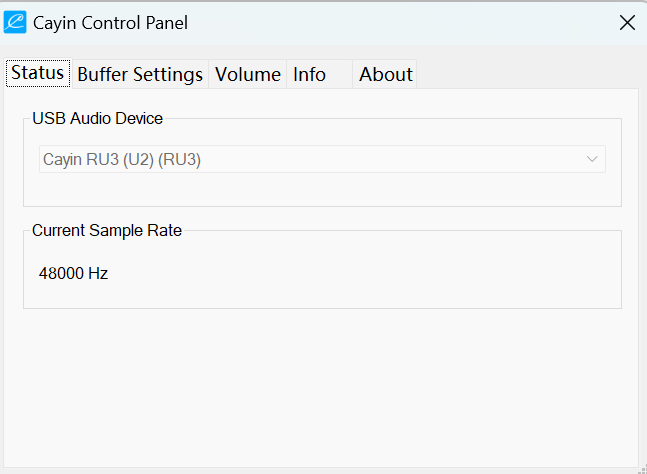Screen dimensions: 647x474
Task: Click the Cayin RU3 (U2) (RU3) device text
Action: (122, 159)
